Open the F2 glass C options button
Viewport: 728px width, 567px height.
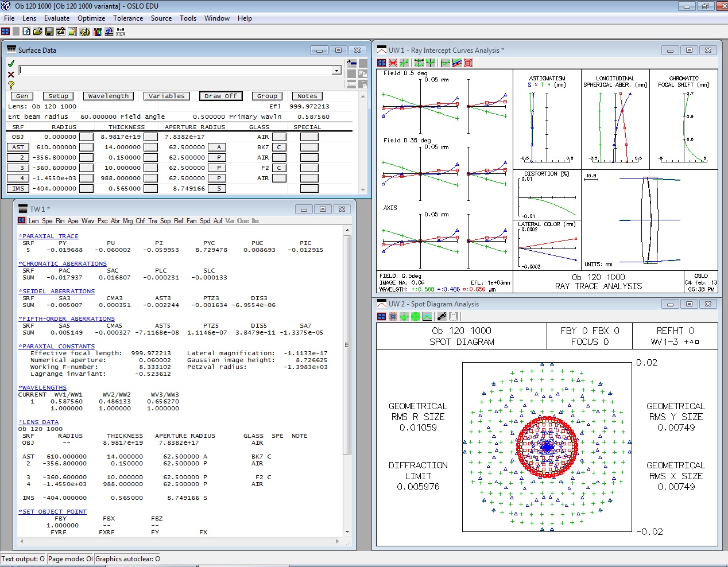click(x=279, y=168)
